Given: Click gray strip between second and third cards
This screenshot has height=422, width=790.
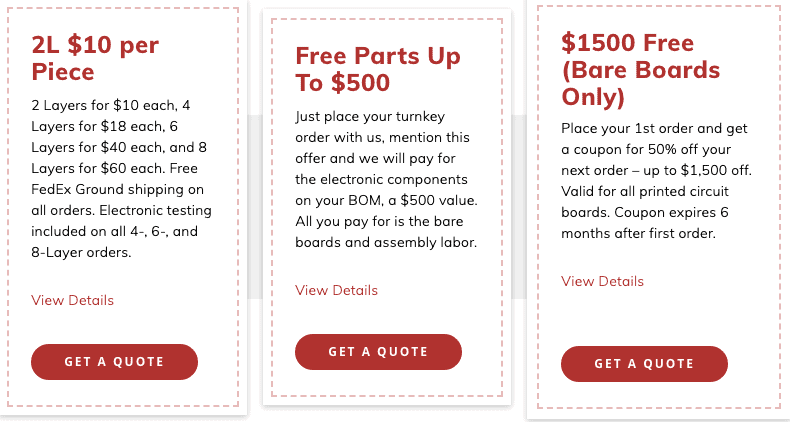Looking at the screenshot, I should [519, 207].
